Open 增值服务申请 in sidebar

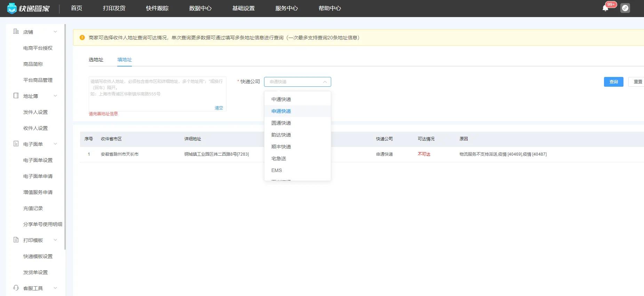pyautogui.click(x=38, y=192)
